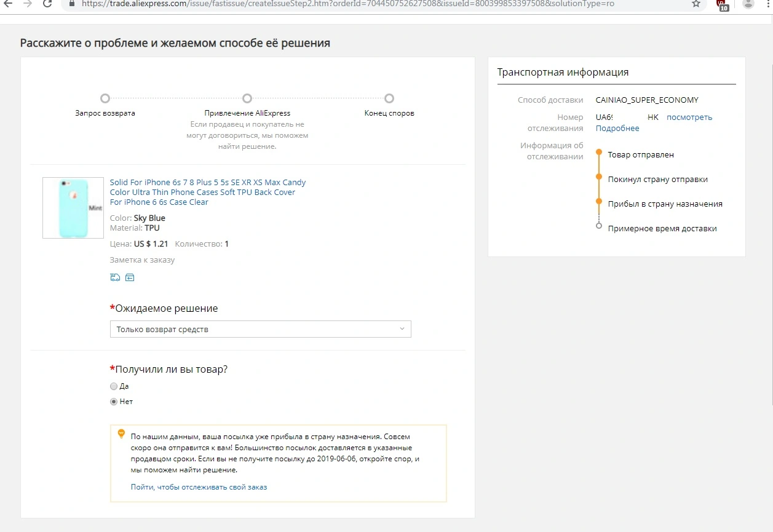Click the 'Примерное время доставки' tracking marker
The height and width of the screenshot is (532, 773).
(x=598, y=226)
